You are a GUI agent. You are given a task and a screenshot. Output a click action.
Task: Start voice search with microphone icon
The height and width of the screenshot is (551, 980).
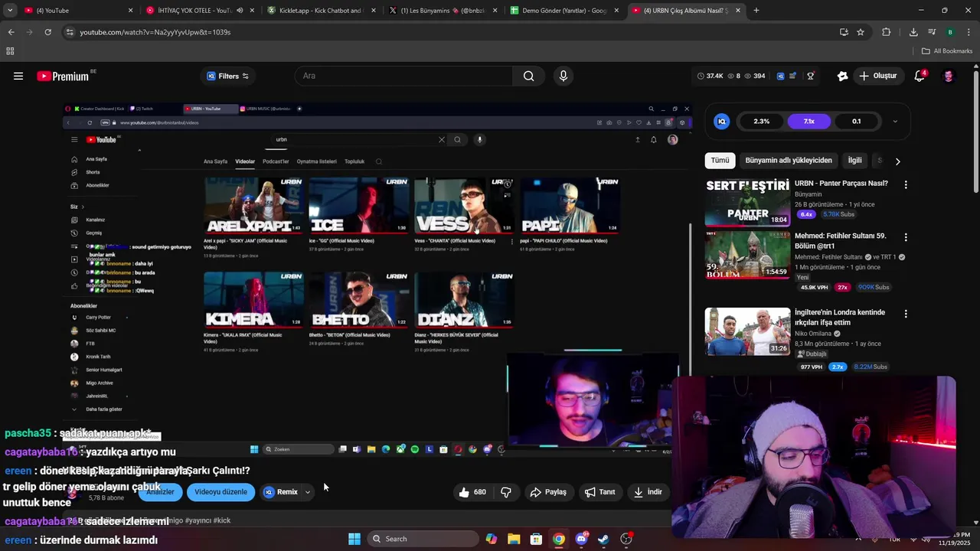(x=563, y=76)
